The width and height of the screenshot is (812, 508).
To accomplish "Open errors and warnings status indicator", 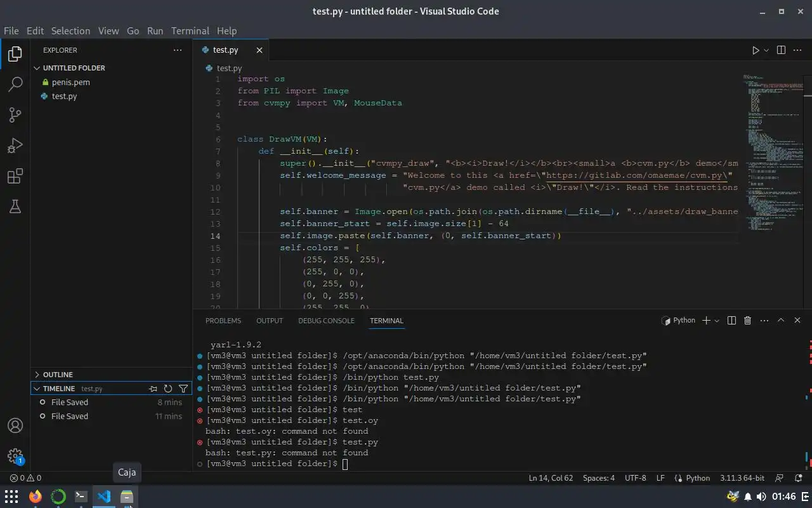I will 26,478.
